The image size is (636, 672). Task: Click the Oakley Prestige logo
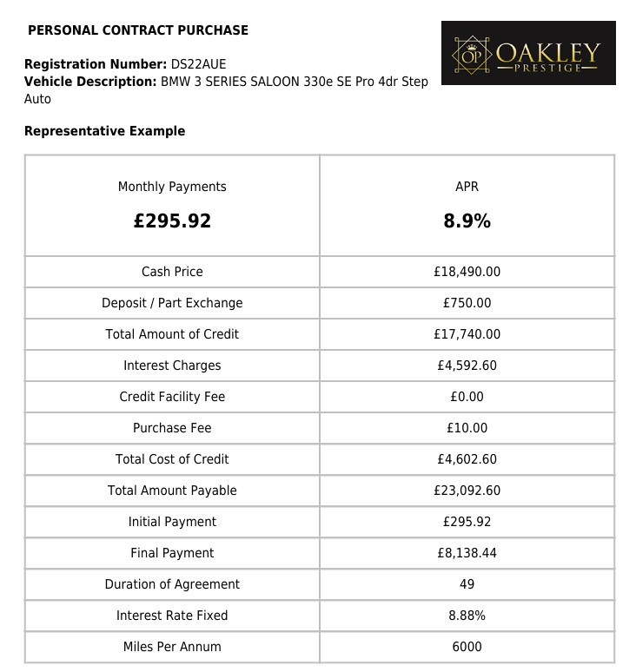tap(528, 53)
